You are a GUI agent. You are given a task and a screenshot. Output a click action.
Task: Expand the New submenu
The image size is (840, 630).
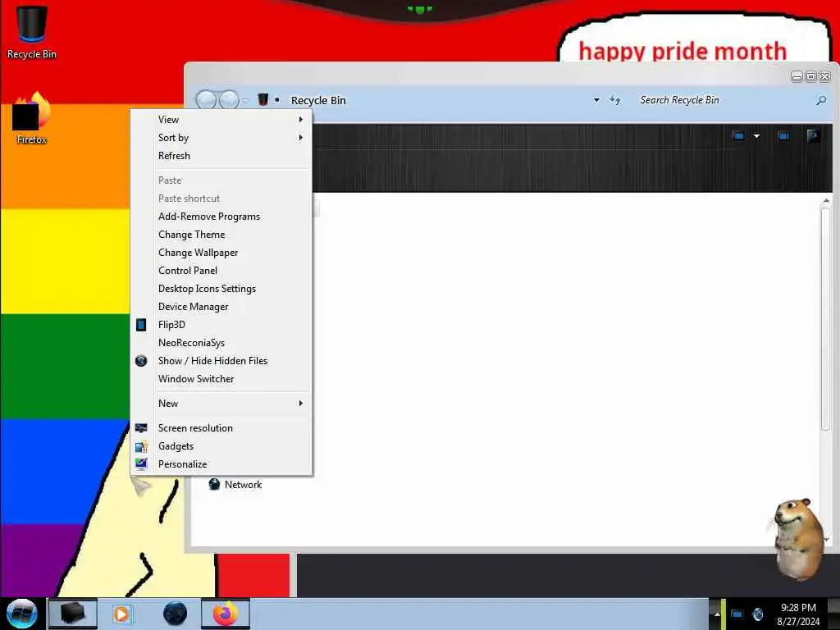pos(221,404)
